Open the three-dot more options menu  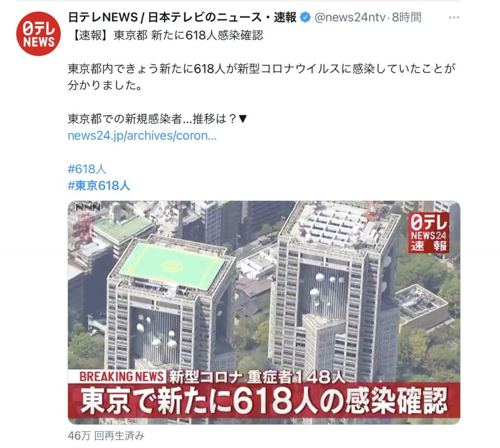click(454, 18)
